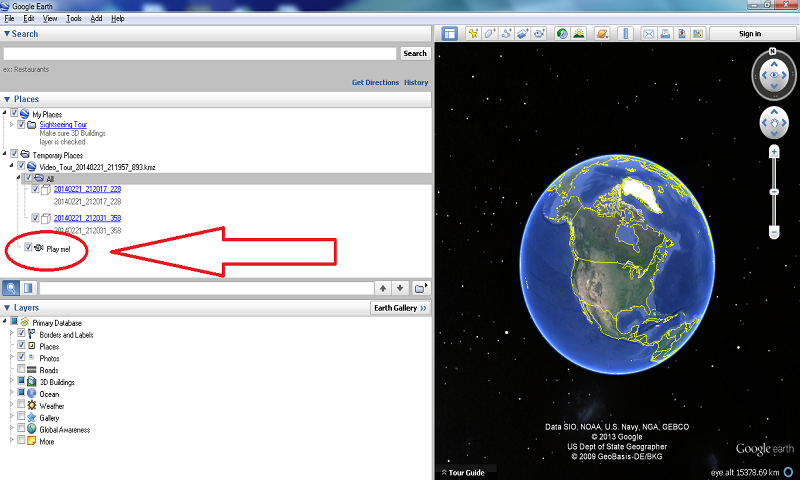Screen dimensions: 800x480
Task: Click the Places filter text field
Action: [x=207, y=288]
